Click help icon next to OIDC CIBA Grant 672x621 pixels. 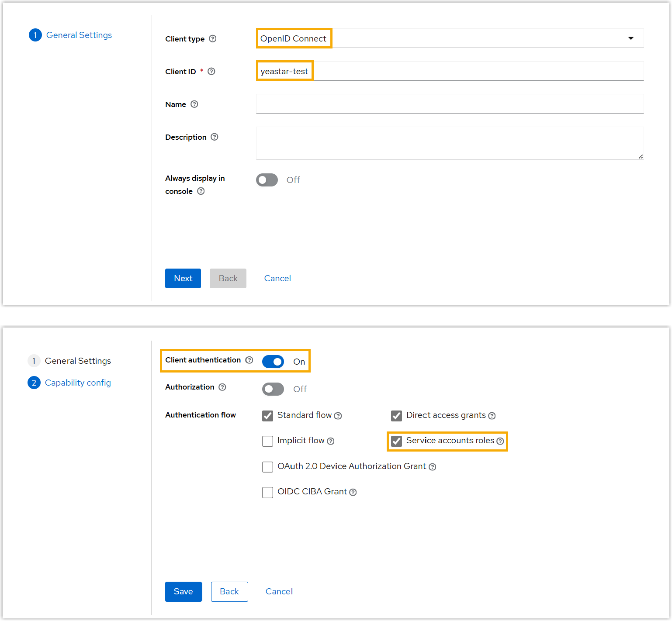pos(353,492)
